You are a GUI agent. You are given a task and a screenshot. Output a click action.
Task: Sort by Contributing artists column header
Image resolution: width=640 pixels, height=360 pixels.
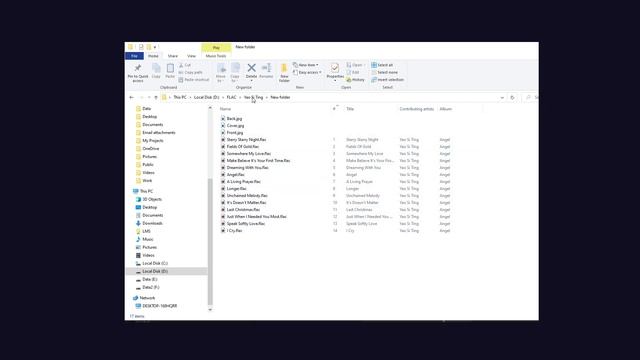pyautogui.click(x=416, y=109)
